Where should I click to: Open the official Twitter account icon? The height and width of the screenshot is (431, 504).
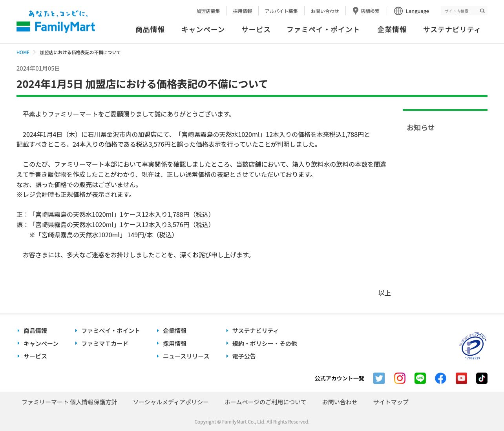point(379,378)
